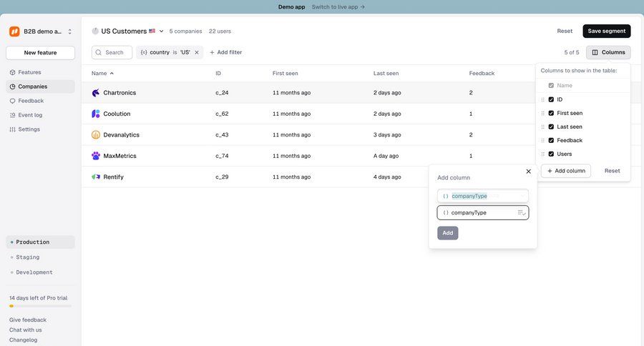Viewport: 644px width, 346px height.
Task: Click the Add column button
Action: tap(566, 171)
